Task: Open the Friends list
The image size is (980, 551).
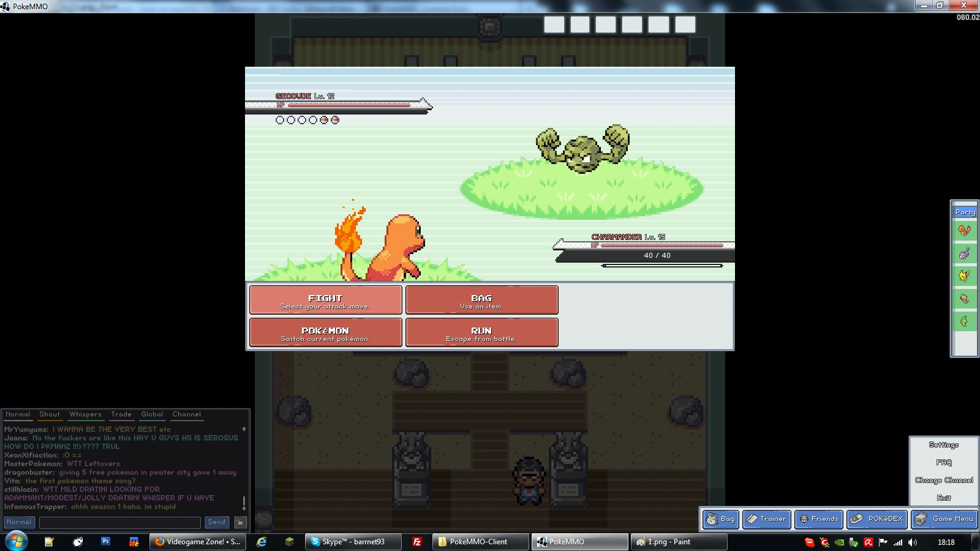Action: point(819,519)
